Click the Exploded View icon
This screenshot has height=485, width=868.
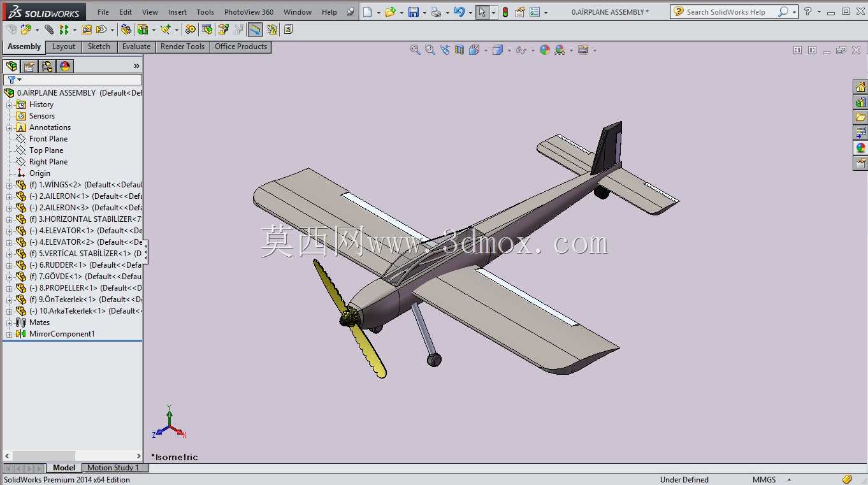click(223, 29)
